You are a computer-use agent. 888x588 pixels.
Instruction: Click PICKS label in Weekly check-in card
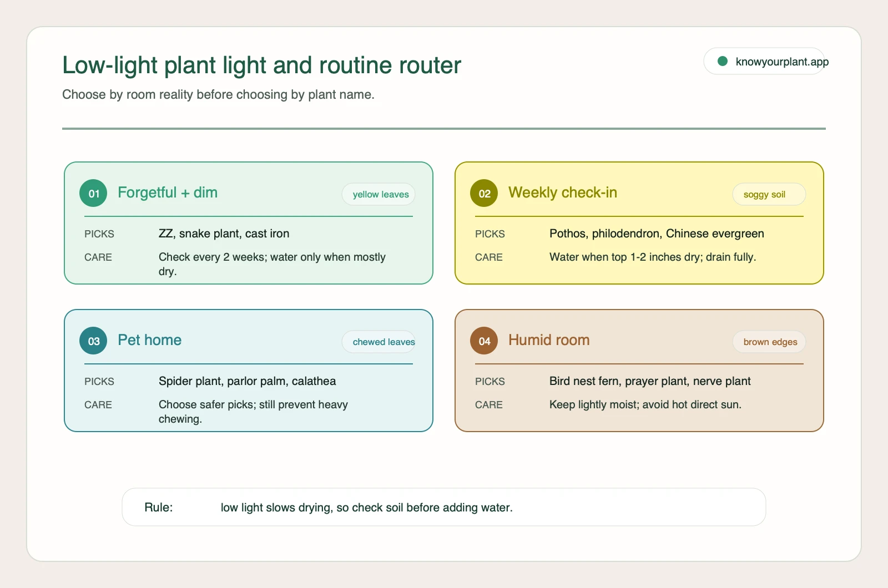pyautogui.click(x=490, y=234)
